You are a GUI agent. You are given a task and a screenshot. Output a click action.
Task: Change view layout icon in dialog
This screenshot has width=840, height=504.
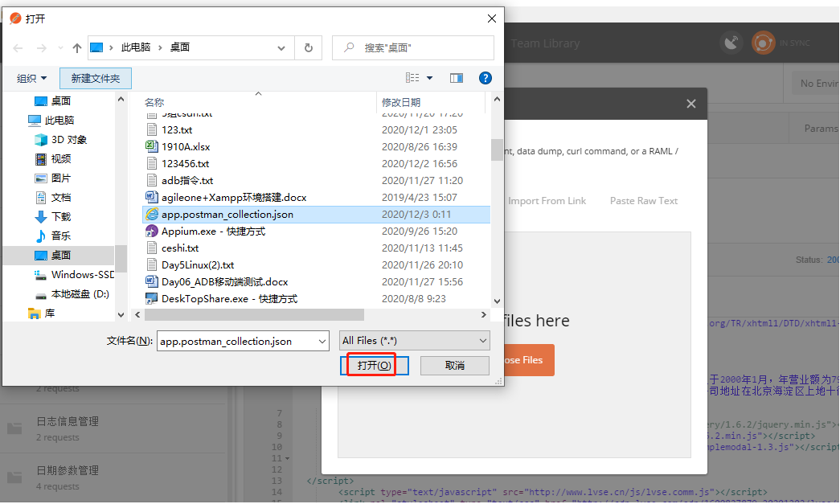[x=412, y=78]
